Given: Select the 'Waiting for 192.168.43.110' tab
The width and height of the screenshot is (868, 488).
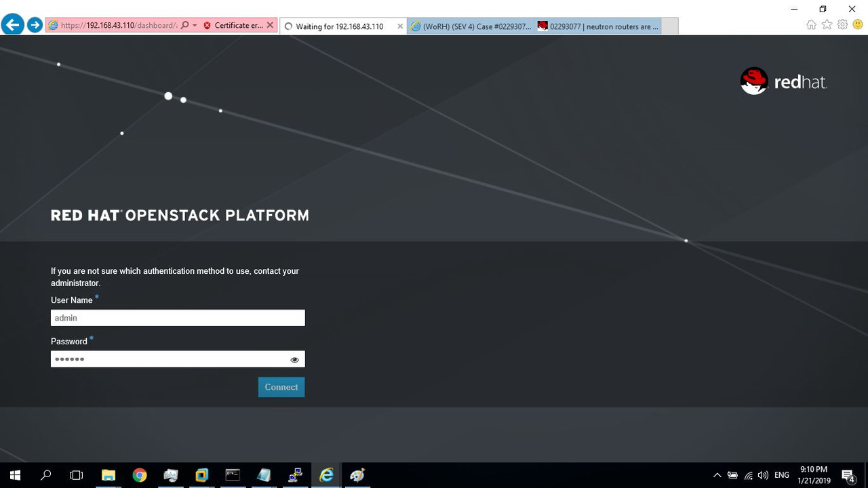Looking at the screenshot, I should 339,26.
